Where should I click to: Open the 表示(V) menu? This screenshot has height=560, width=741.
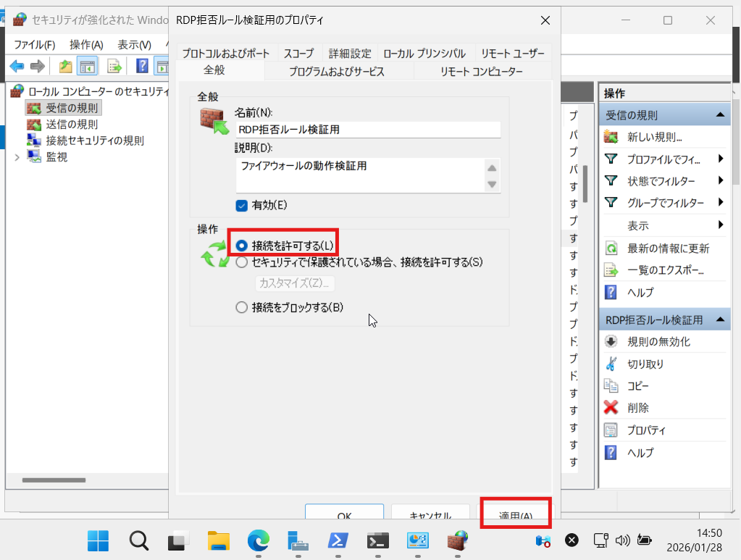point(134,45)
